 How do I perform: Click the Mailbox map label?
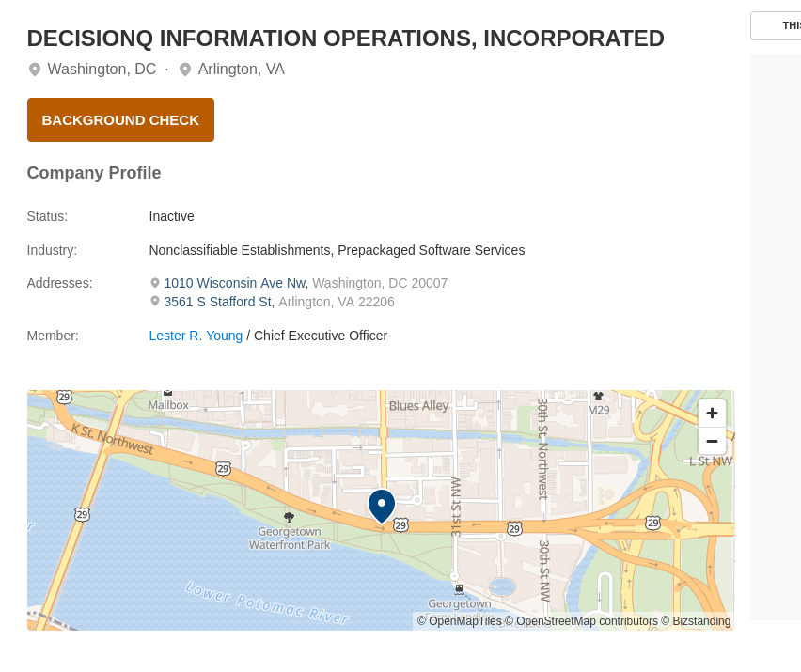coord(168,405)
